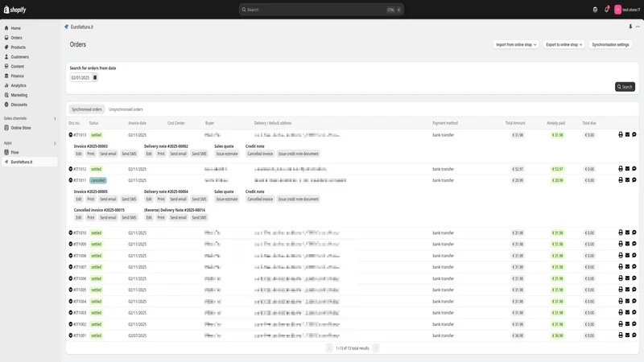Open Online Store sales channel

click(x=21, y=128)
